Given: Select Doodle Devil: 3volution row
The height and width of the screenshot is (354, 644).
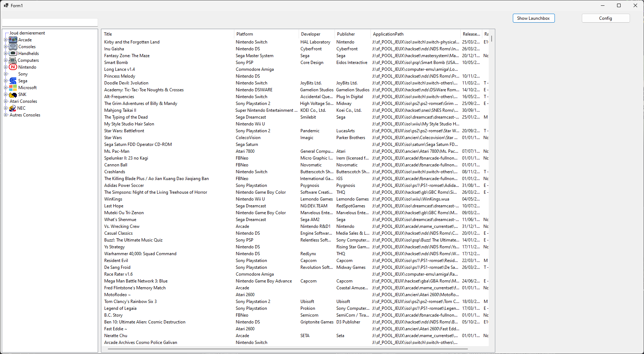Looking at the screenshot, I should coord(295,83).
